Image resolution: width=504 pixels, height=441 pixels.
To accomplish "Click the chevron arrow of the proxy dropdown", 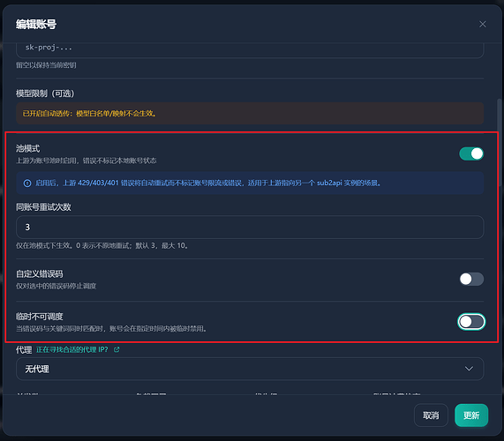I will [x=469, y=369].
